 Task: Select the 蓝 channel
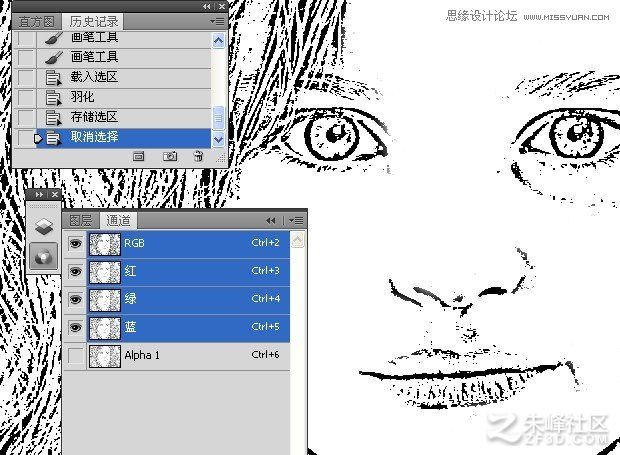click(177, 328)
